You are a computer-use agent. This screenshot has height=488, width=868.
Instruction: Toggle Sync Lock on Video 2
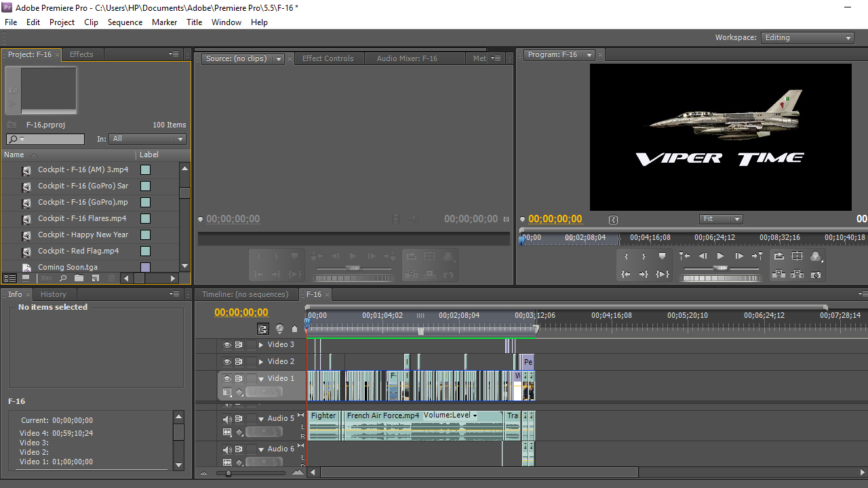point(239,362)
